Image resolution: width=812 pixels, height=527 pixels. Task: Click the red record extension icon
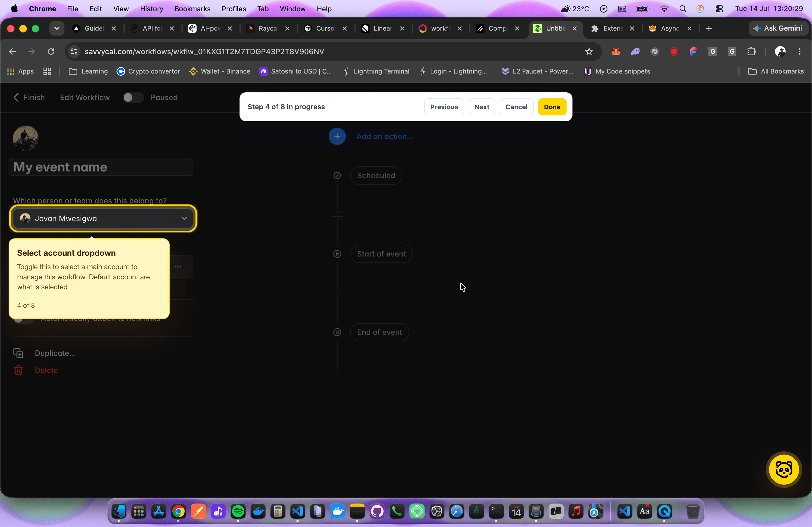tap(674, 52)
